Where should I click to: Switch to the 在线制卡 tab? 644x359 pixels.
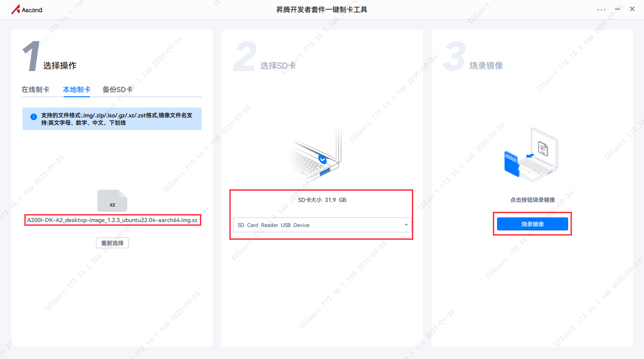coord(36,89)
